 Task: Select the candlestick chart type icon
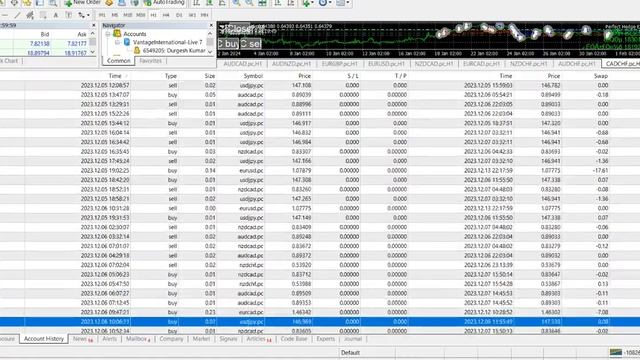(209, 2)
